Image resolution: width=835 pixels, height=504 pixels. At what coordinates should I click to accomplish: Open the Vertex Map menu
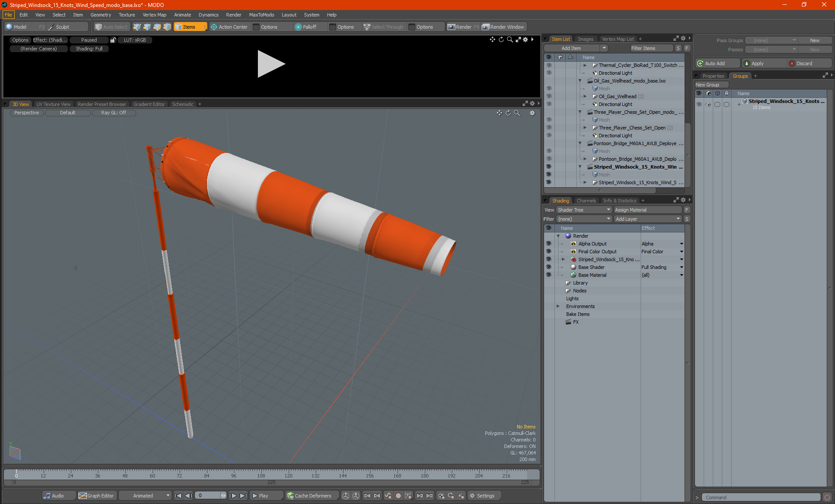154,15
